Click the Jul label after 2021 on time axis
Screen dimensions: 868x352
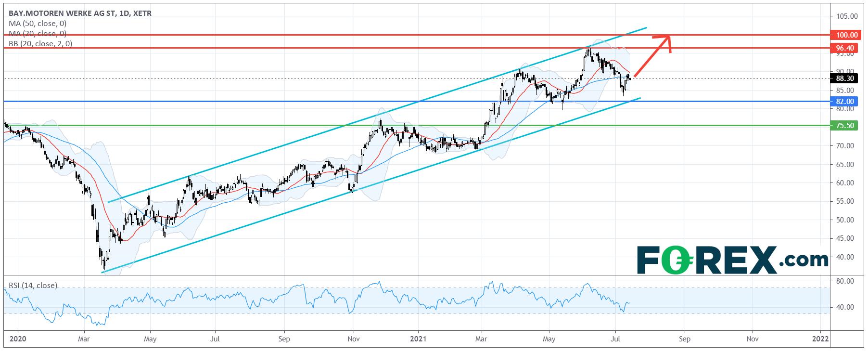[615, 339]
